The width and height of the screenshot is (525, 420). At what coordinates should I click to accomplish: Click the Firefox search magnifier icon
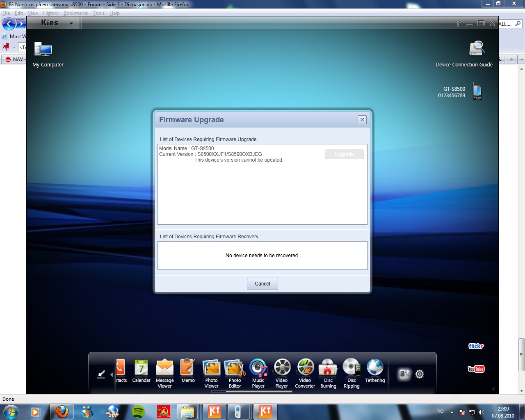click(x=518, y=24)
